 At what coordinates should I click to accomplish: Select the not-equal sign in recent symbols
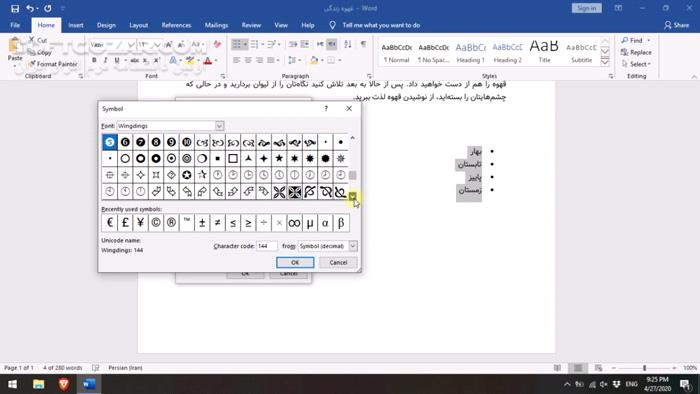[x=217, y=223]
